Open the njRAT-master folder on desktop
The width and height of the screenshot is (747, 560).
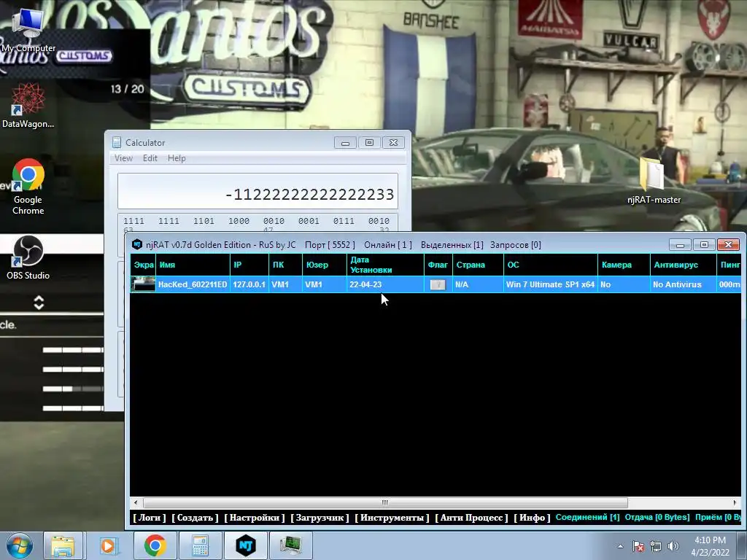click(654, 181)
